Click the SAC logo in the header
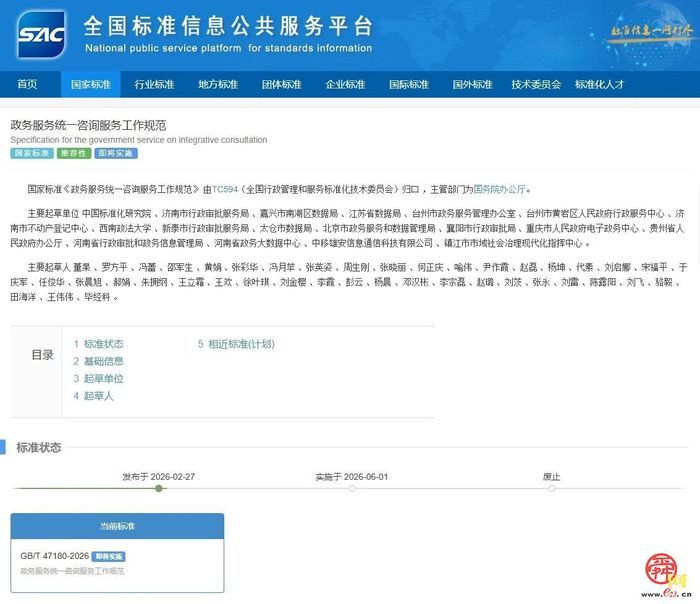This screenshot has height=604, width=700. click(42, 34)
